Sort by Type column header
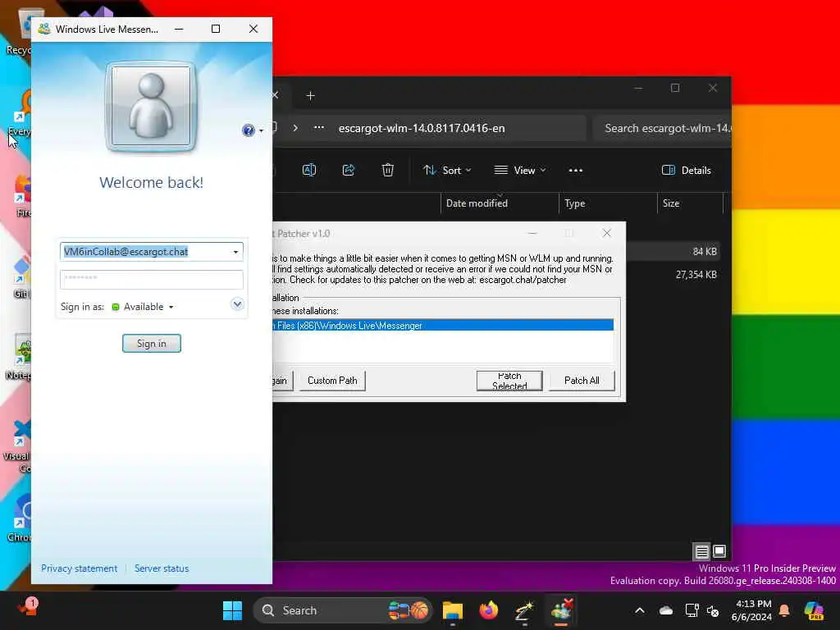Screen dimensions: 840x630 (608, 203)
